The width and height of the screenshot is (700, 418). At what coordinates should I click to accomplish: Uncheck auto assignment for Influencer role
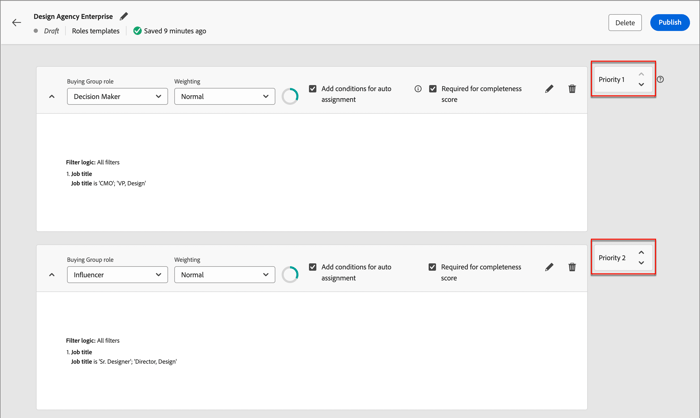coord(313,267)
